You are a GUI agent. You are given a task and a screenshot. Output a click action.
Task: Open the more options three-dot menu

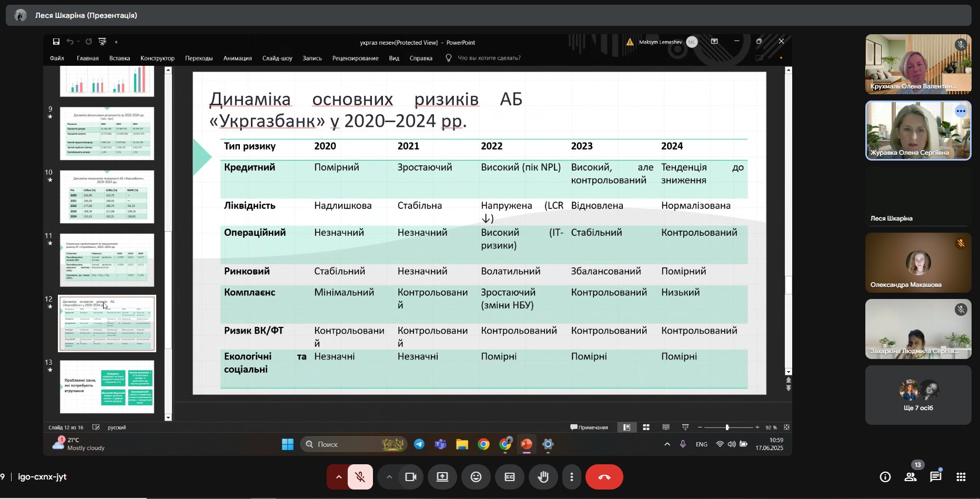[x=572, y=477]
